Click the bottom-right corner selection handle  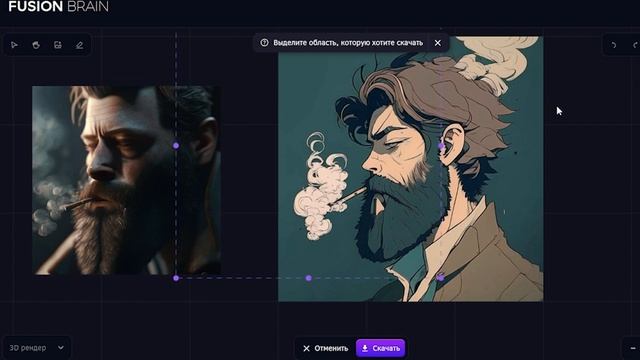pos(440,278)
